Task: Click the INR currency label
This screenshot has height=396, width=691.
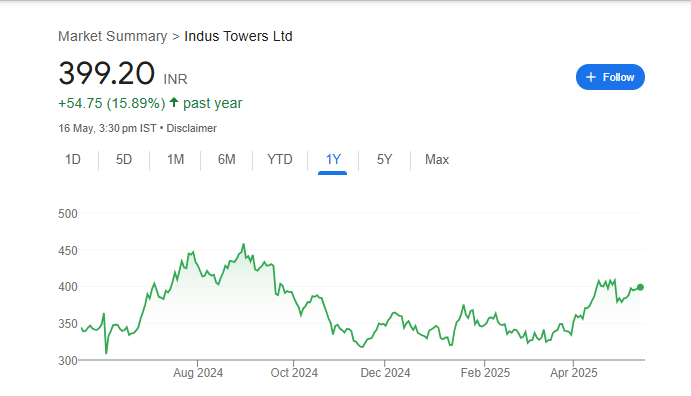Action: (175, 79)
